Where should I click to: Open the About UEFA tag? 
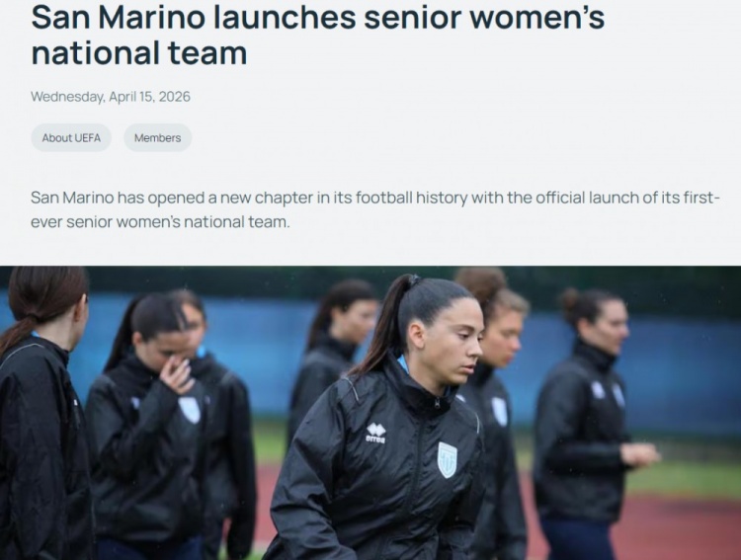(x=71, y=138)
